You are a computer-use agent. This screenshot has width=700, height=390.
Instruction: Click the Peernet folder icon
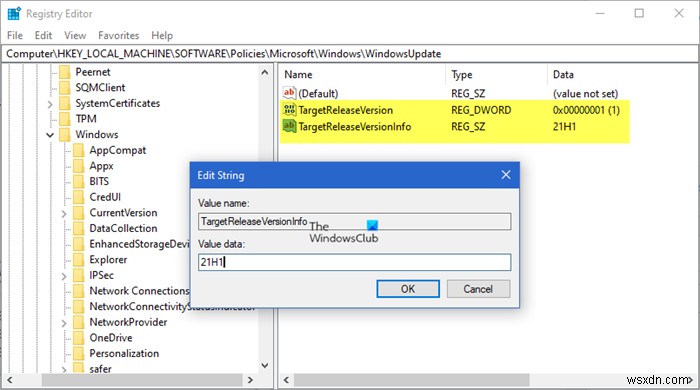click(x=65, y=72)
